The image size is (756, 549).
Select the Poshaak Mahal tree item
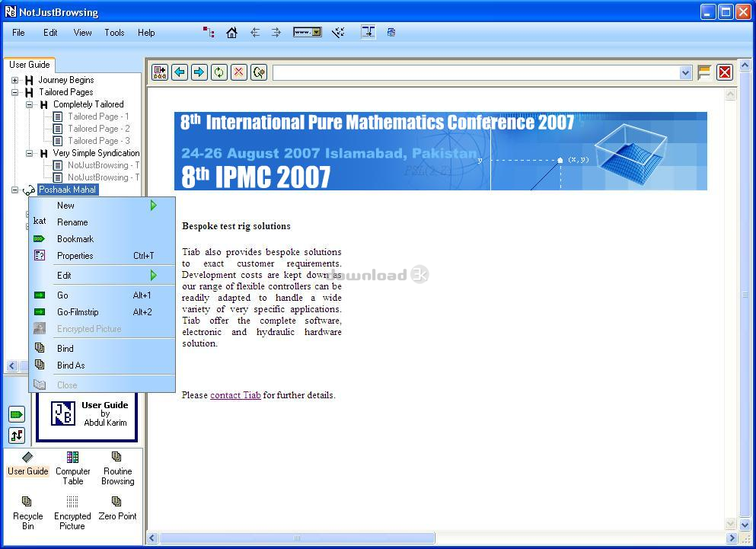[x=68, y=190]
